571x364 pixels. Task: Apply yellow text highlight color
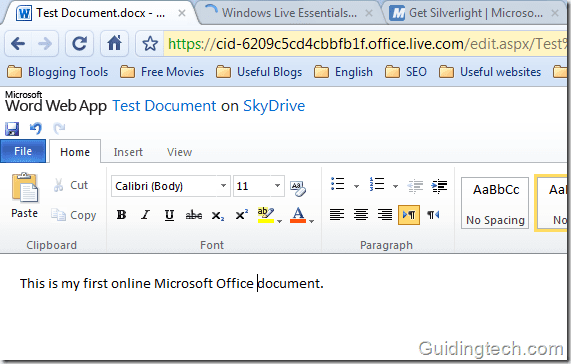point(266,215)
